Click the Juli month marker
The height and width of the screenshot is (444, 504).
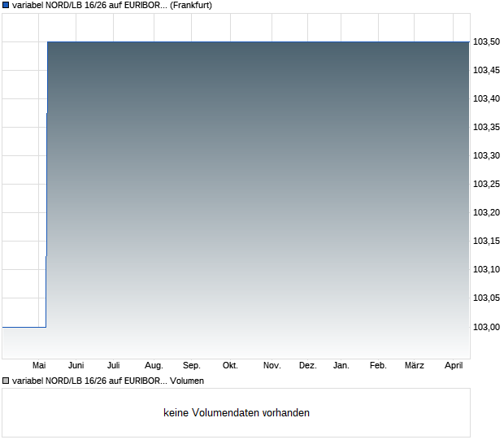tap(114, 366)
